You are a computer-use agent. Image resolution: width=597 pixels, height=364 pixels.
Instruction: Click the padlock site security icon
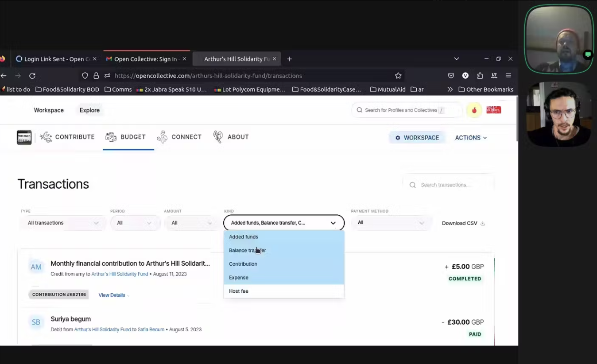[96, 76]
